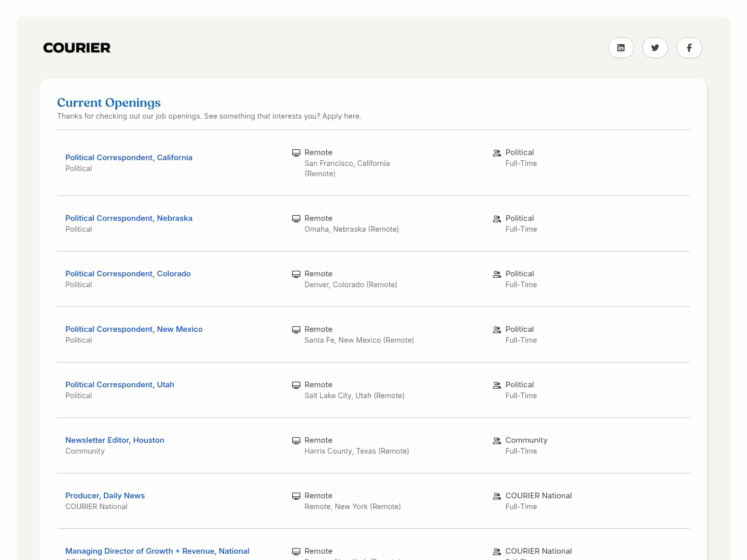Click people icon in Nebraska job row
The height and width of the screenshot is (560, 747).
(x=496, y=219)
